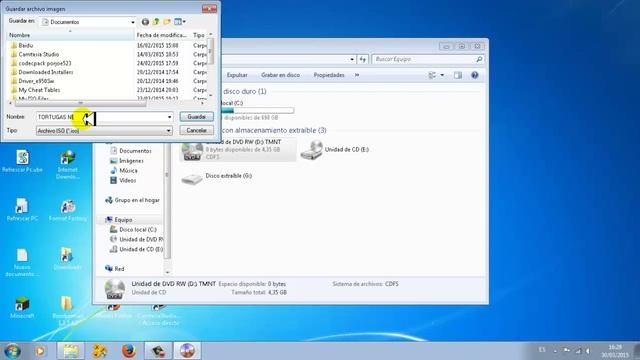Image resolution: width=640 pixels, height=360 pixels.
Task: Open the Nombre filename history dropdown
Action: 169,117
